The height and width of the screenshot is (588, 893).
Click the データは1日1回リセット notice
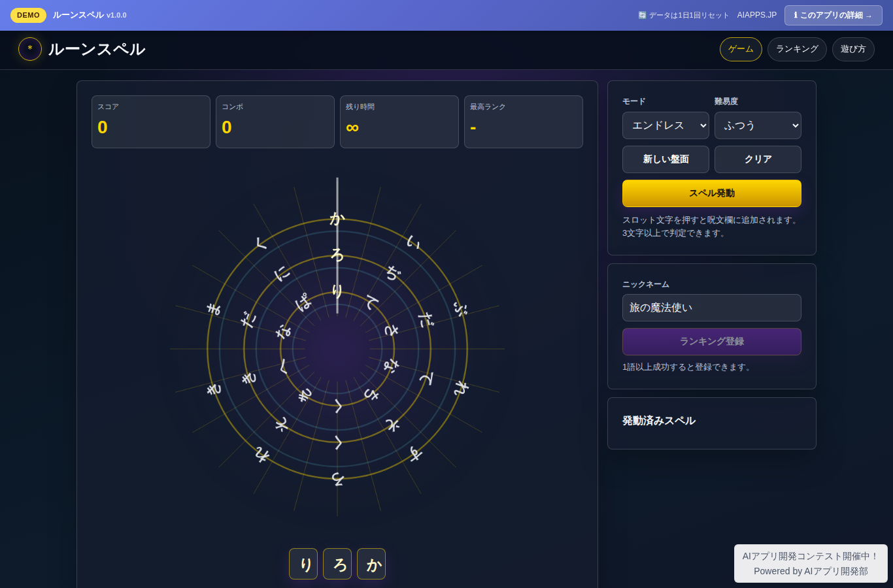tap(683, 15)
